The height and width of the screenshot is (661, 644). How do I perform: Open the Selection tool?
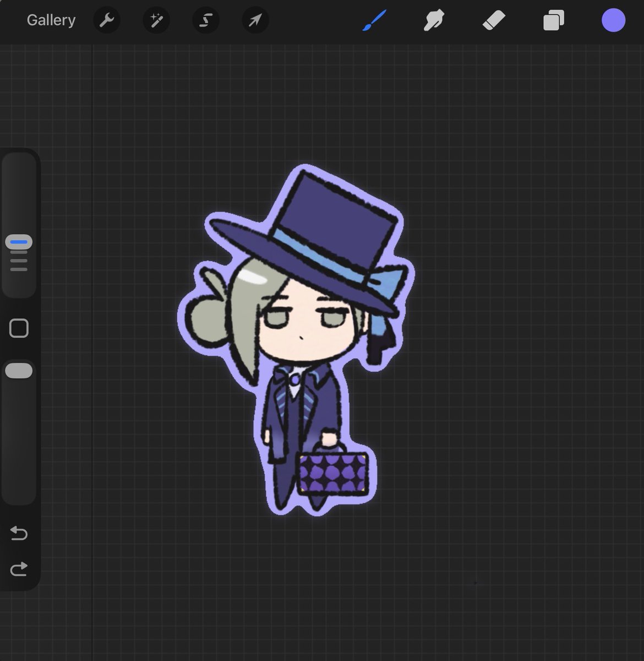click(x=205, y=20)
